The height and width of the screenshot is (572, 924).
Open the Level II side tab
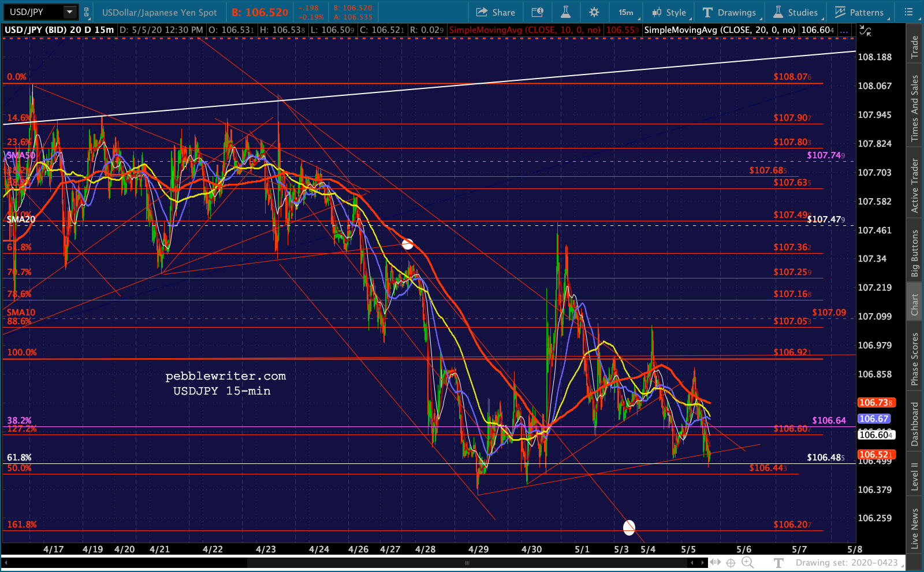point(915,477)
